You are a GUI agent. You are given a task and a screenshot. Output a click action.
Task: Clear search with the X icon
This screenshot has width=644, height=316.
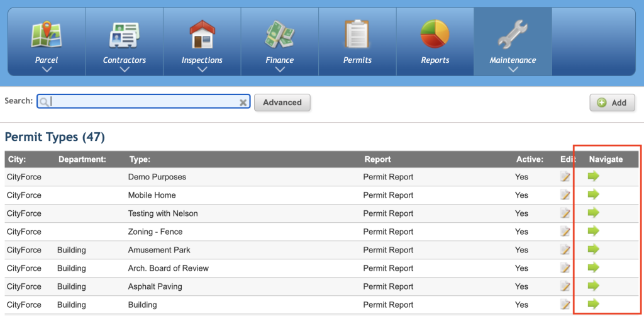[x=243, y=103]
